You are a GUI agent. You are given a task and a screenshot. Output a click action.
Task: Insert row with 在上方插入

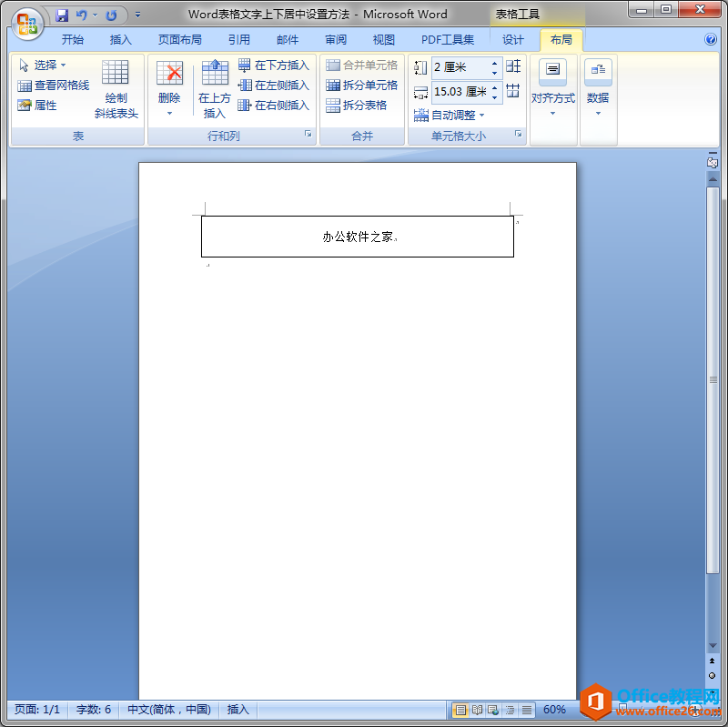(215, 89)
